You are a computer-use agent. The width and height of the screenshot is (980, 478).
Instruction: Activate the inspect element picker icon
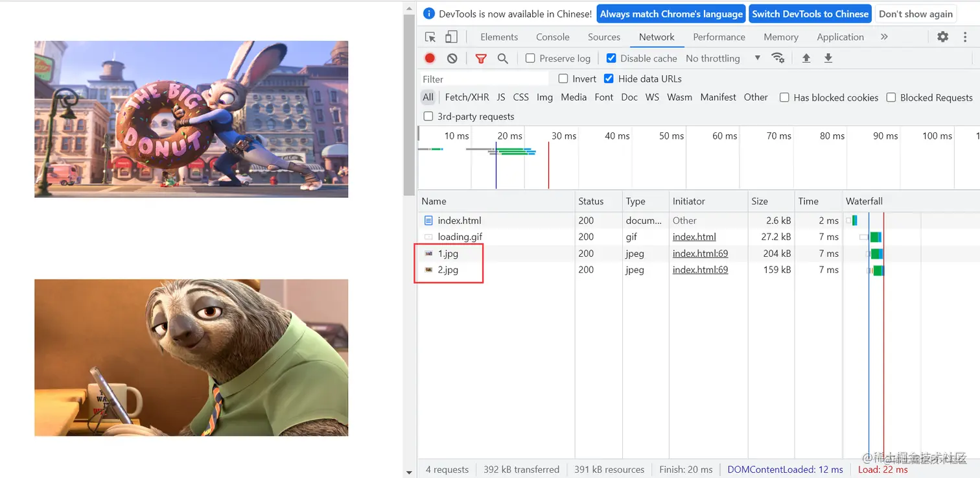(x=430, y=37)
